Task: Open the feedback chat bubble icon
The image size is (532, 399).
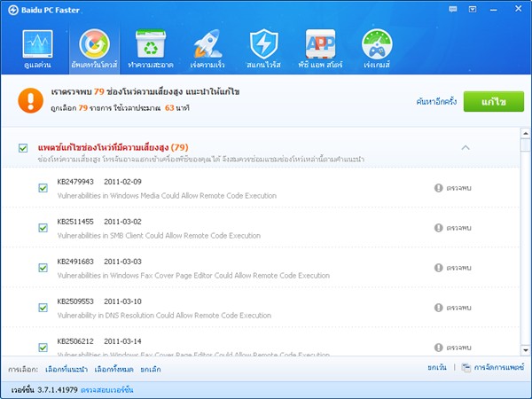Action: (x=453, y=9)
